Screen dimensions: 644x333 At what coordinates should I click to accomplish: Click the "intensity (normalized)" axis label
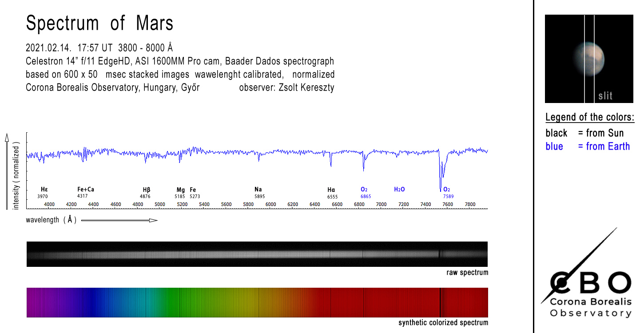(16, 177)
